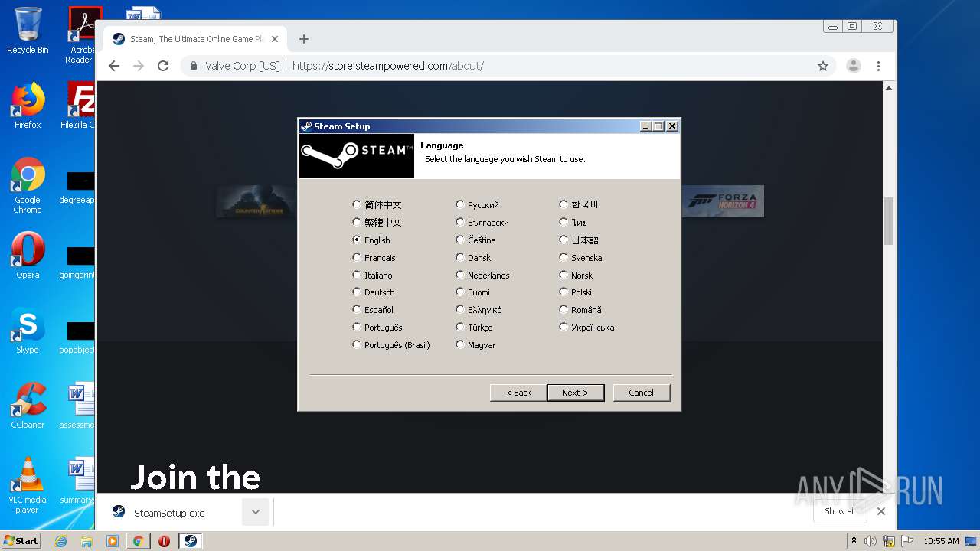Select the English language radio button

357,240
